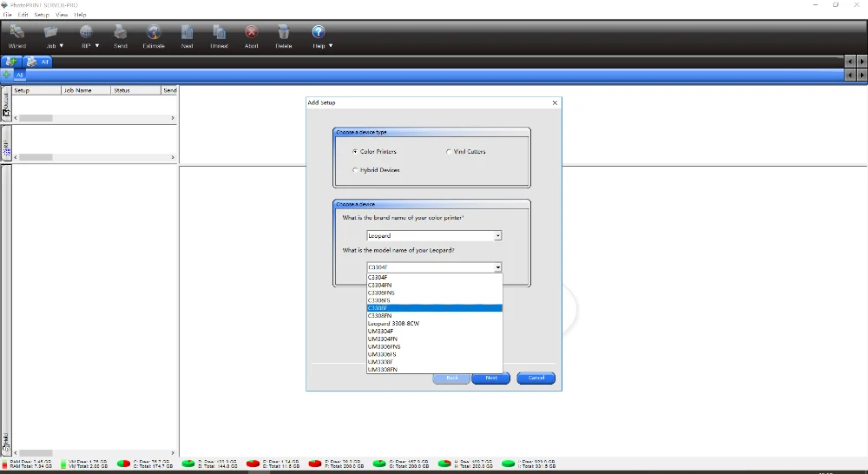Click the blue Help question mark icon
868x474 pixels.
click(319, 32)
